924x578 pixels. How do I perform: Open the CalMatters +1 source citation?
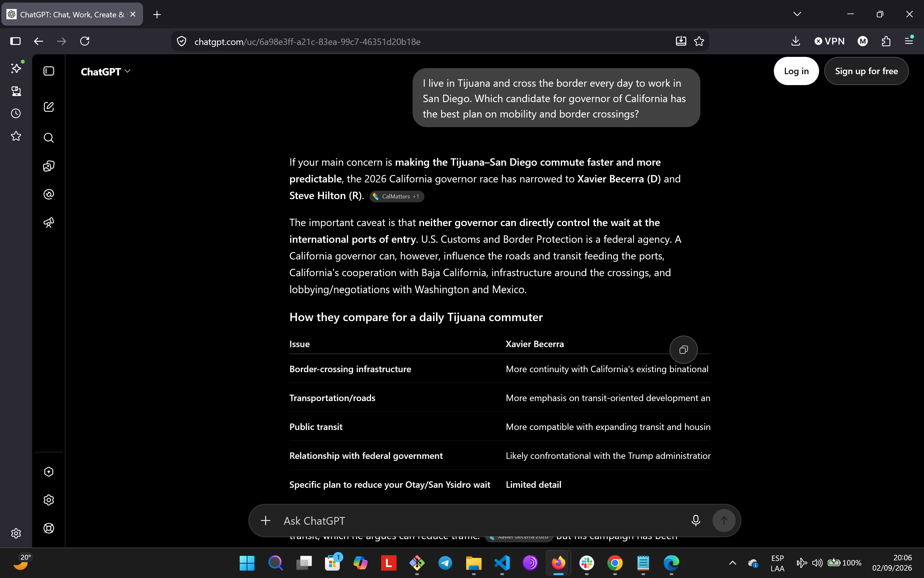pyautogui.click(x=397, y=197)
